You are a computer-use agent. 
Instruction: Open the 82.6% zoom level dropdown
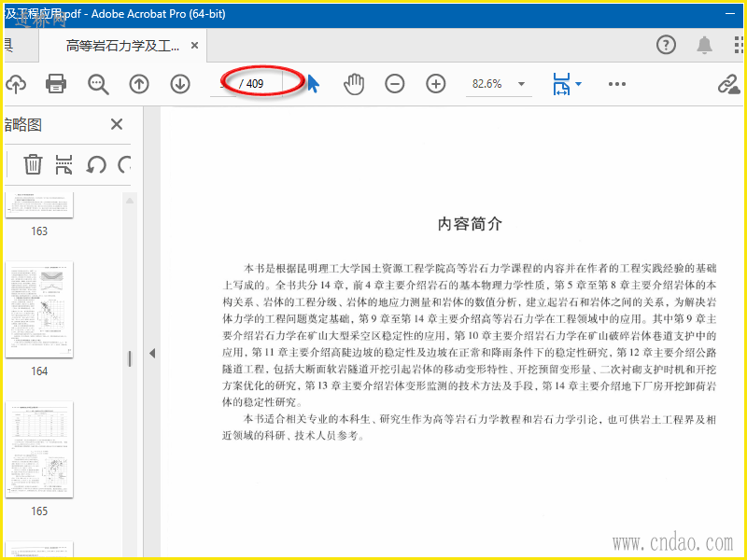point(521,84)
